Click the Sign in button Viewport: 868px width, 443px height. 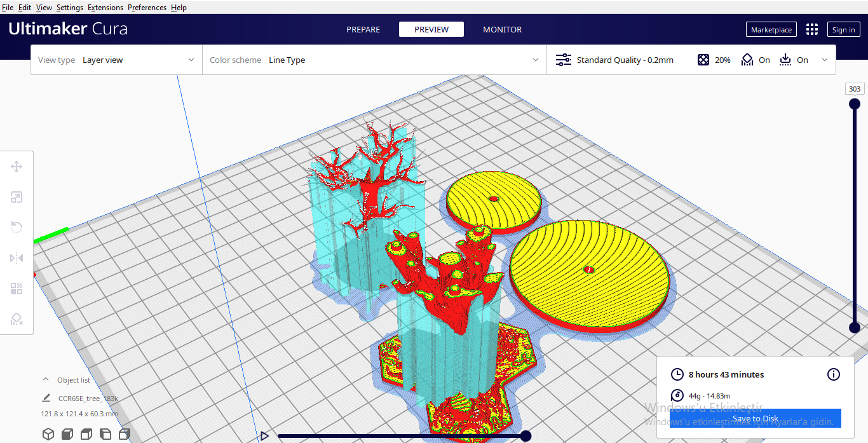pos(843,29)
